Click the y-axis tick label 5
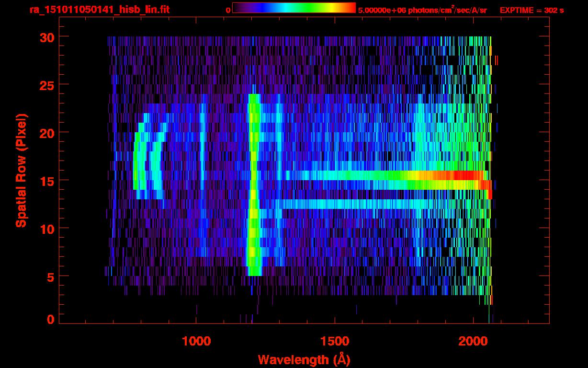Screen dimensions: 588x368 tap(50, 276)
